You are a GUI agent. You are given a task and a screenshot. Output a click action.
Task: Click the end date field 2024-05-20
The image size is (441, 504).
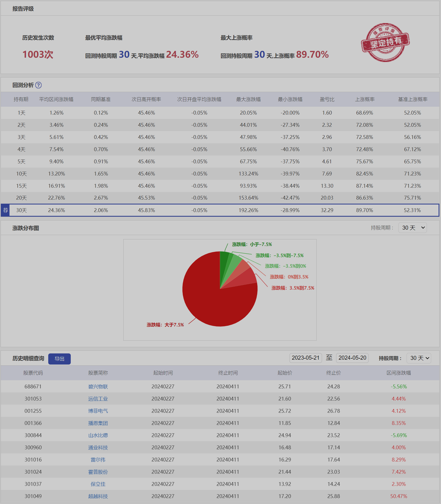[352, 358]
